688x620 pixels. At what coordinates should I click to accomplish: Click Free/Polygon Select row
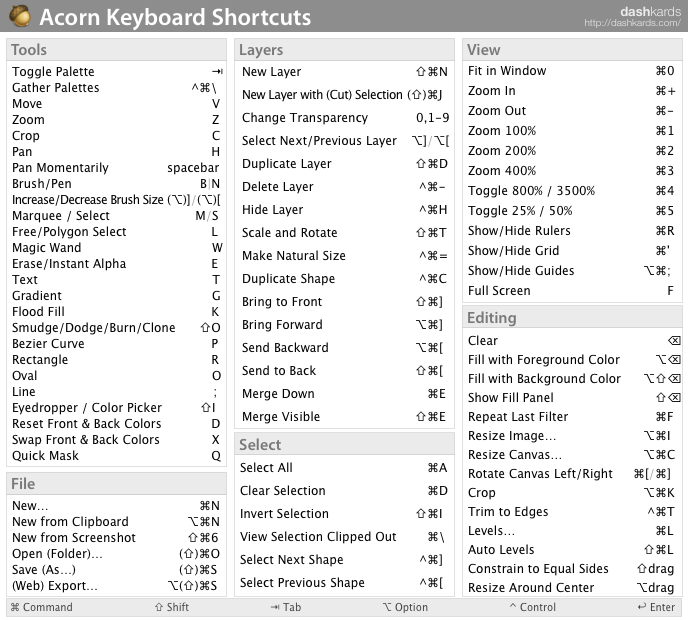115,232
